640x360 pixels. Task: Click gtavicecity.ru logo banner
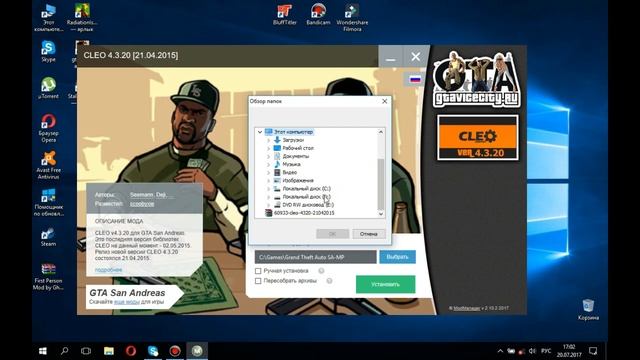click(476, 79)
